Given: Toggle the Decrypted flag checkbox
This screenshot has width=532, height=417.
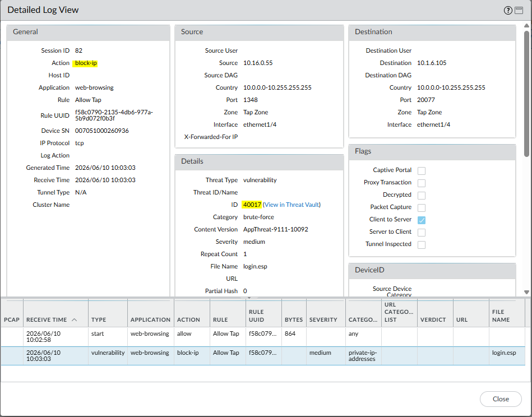Looking at the screenshot, I should (422, 196).
